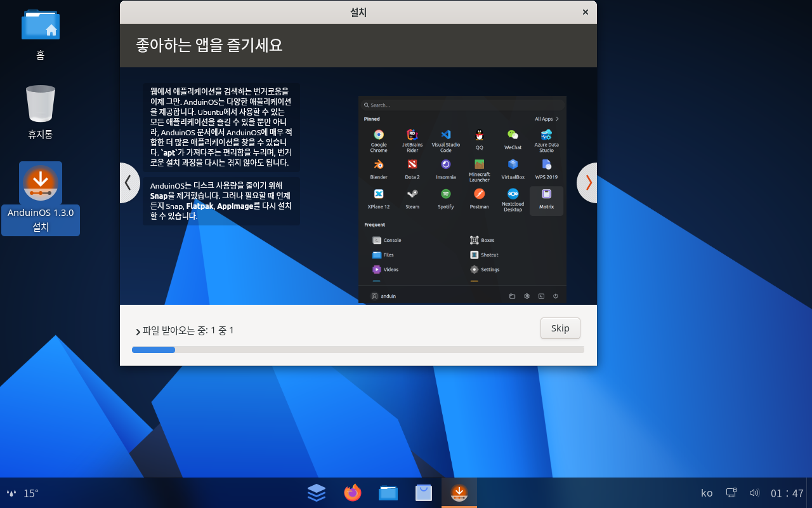This screenshot has height=508, width=812.
Task: Click the Search field in the slideshow image
Action: [462, 105]
